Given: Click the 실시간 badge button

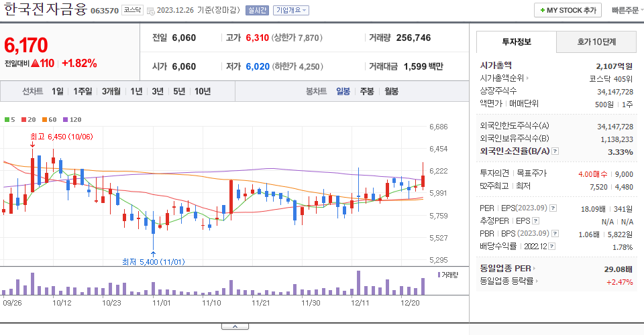Looking at the screenshot, I should 257,10.
